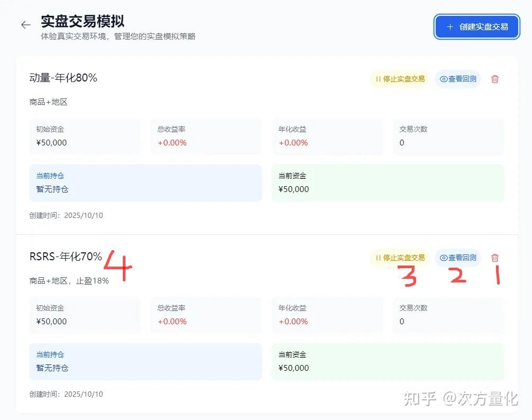Click the 商品+地区，止盈18% description text
532x420 pixels.
click(69, 281)
